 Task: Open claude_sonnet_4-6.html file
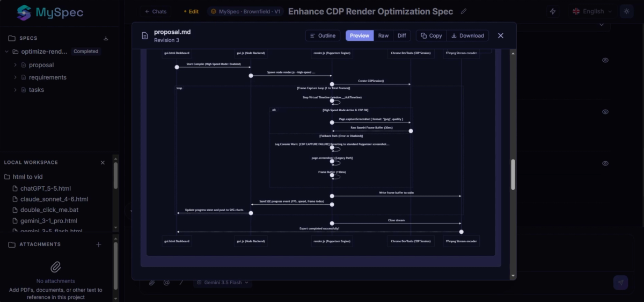pos(54,199)
